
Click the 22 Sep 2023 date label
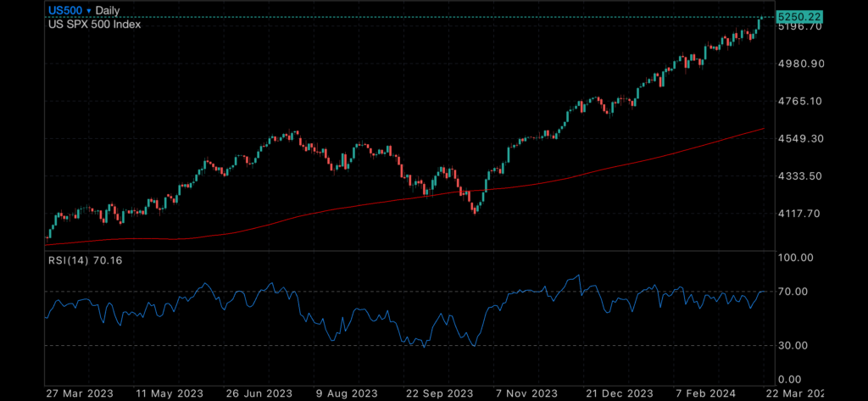[440, 394]
